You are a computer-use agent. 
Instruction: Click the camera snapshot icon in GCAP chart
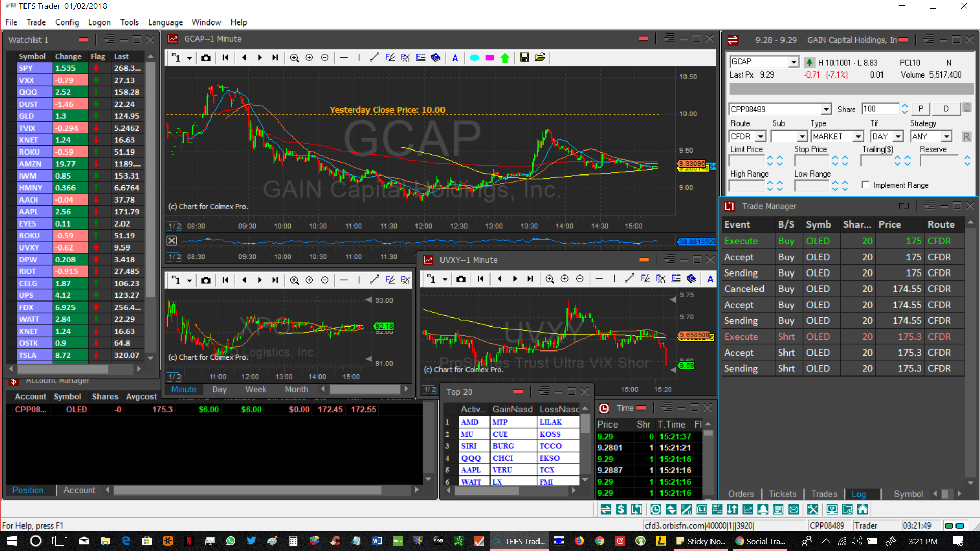(206, 58)
